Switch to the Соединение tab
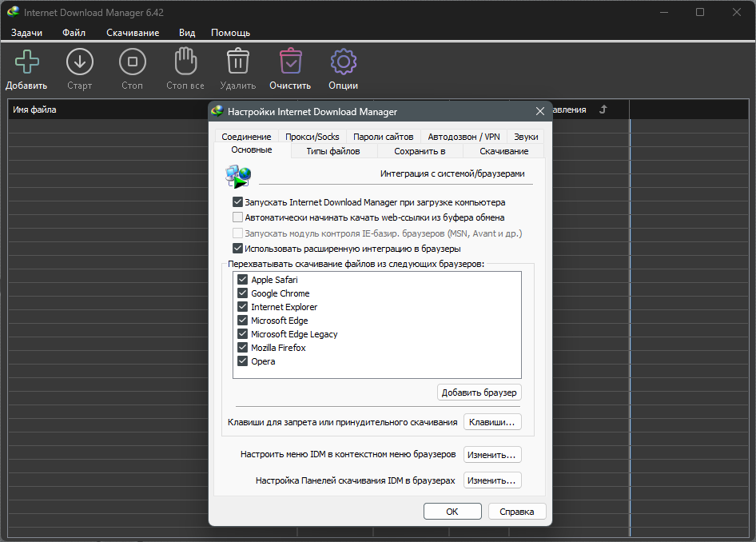Viewport: 756px width, 542px height. (246, 137)
